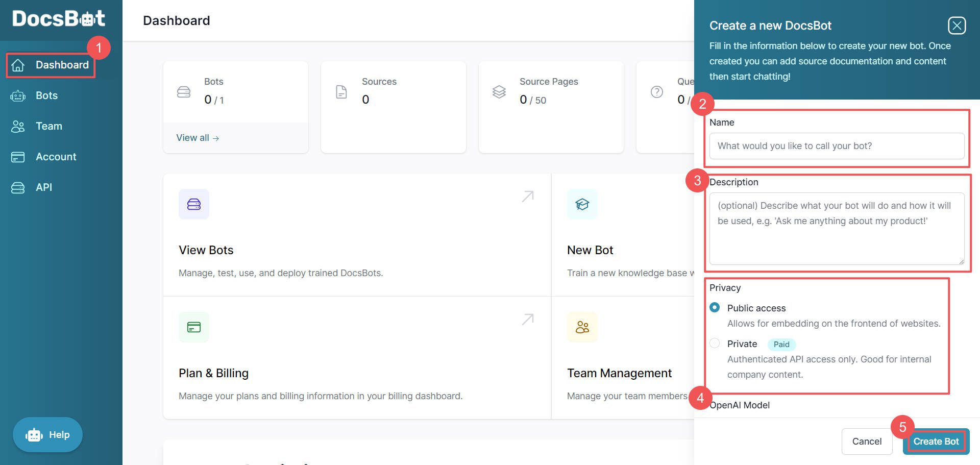Click the Team sidebar icon
This screenshot has height=465, width=980.
click(x=18, y=126)
